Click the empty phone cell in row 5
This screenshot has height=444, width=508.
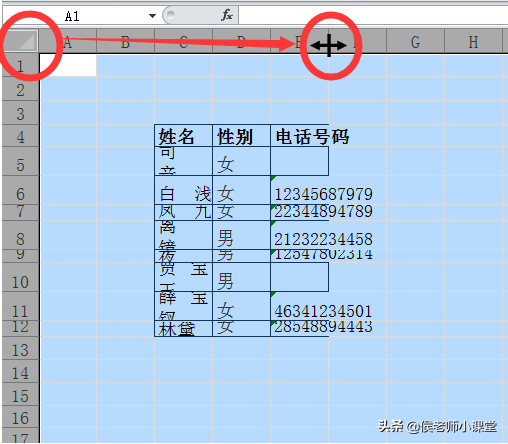click(x=300, y=161)
